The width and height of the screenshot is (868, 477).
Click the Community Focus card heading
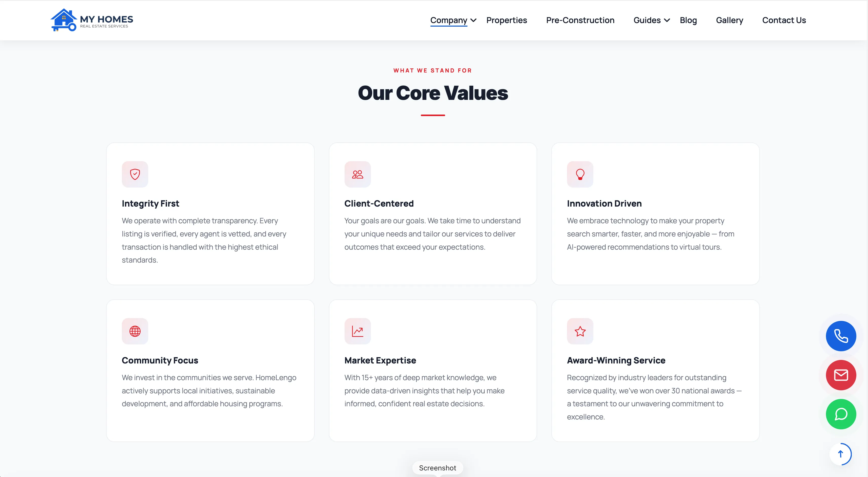(160, 360)
